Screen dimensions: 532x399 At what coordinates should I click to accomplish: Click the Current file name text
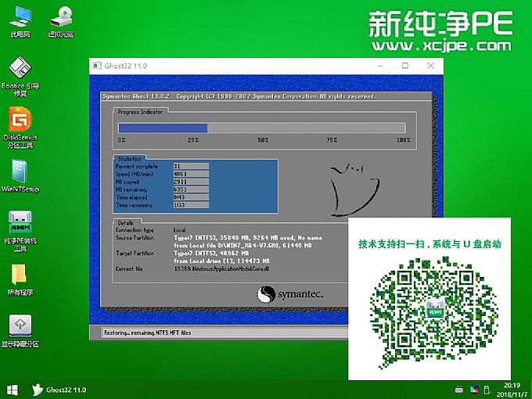pos(221,268)
